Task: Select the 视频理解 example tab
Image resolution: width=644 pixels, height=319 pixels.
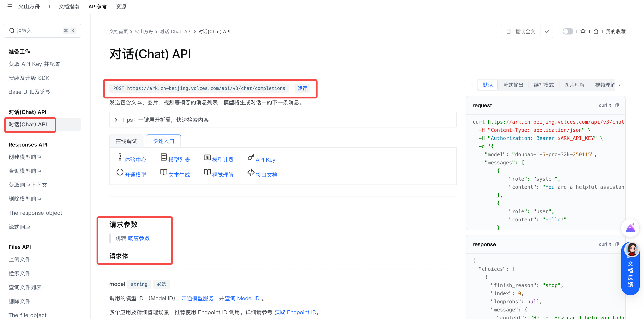Action: click(605, 85)
